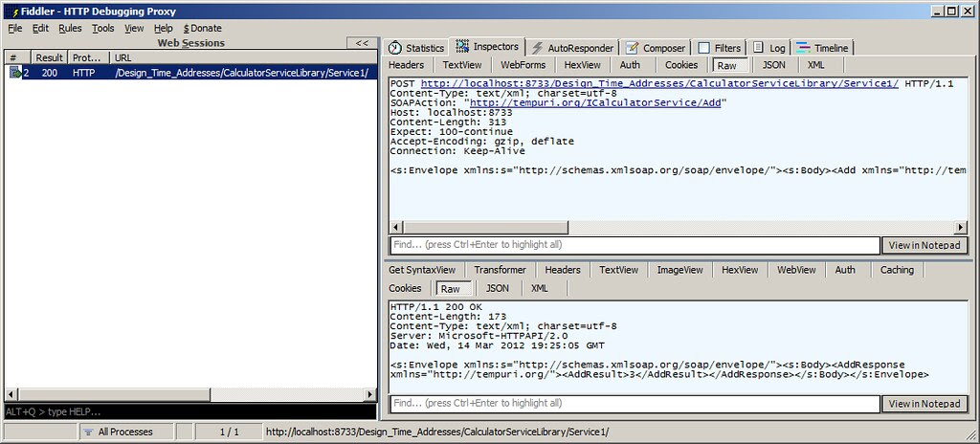This screenshot has height=444, width=980.
Task: Select the request TextView inspector tab
Action: coord(462,65)
